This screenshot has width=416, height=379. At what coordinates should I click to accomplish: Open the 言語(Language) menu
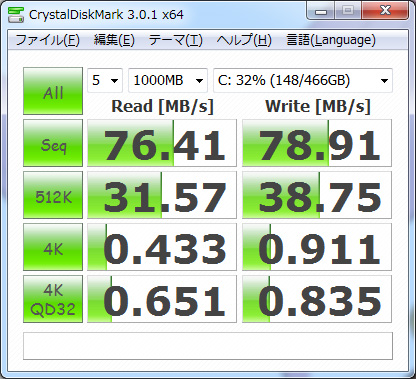click(331, 40)
